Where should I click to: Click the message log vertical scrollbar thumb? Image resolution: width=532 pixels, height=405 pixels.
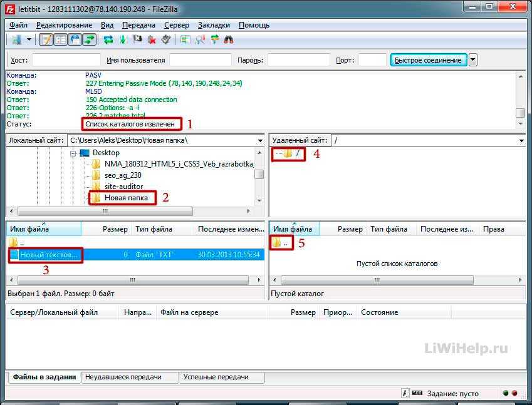(520, 113)
